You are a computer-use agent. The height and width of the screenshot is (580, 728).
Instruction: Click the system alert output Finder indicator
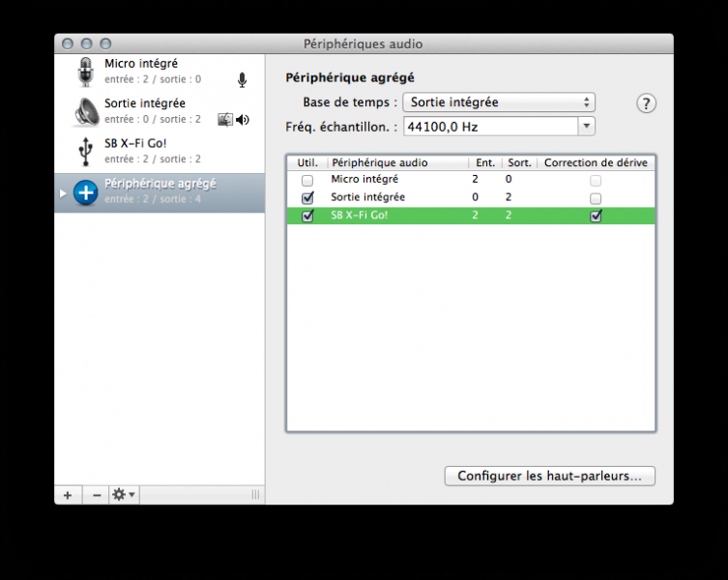[x=224, y=120]
